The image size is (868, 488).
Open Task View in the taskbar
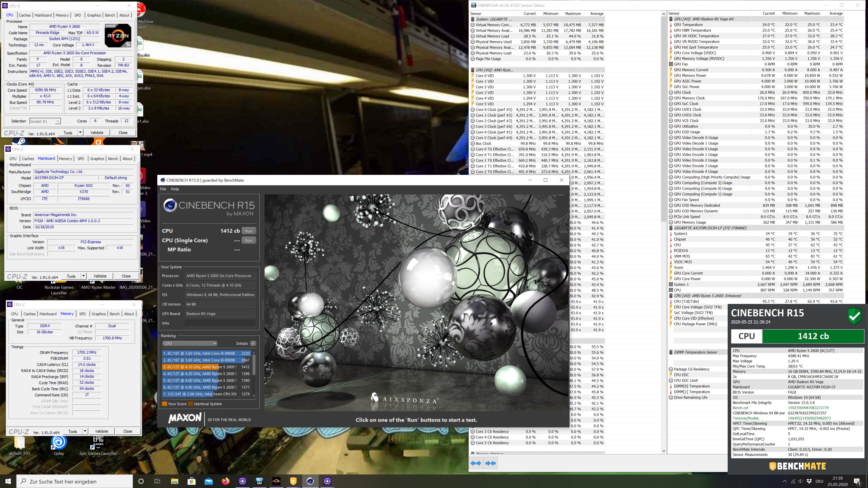157,481
